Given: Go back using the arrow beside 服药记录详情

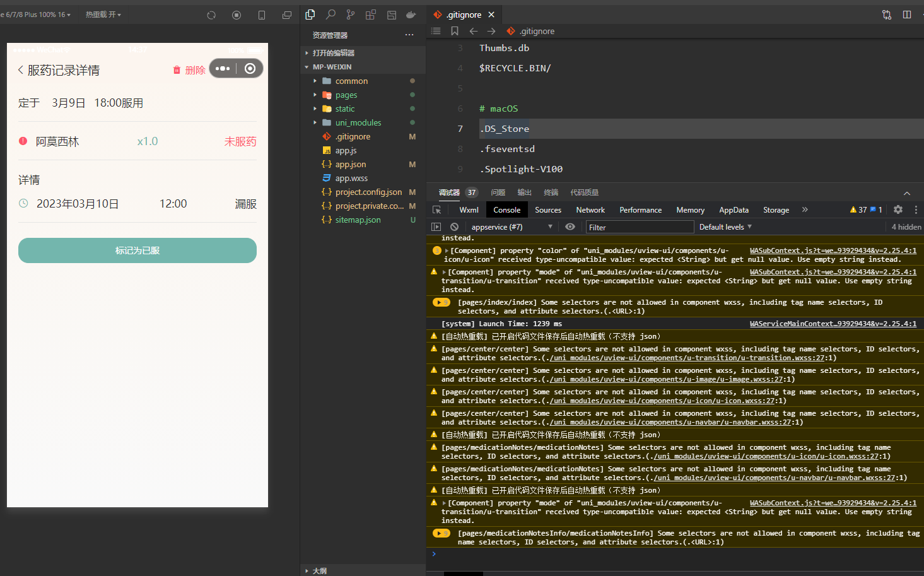Looking at the screenshot, I should (21, 70).
